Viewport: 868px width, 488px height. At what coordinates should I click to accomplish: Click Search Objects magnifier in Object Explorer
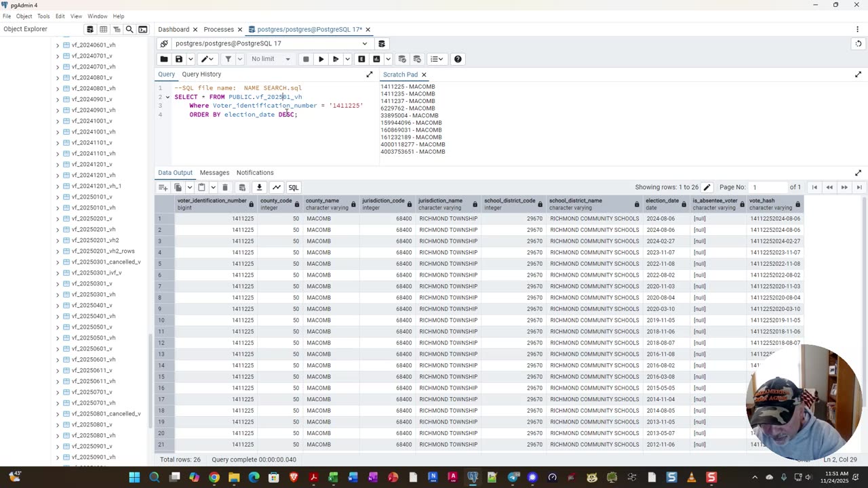(130, 29)
